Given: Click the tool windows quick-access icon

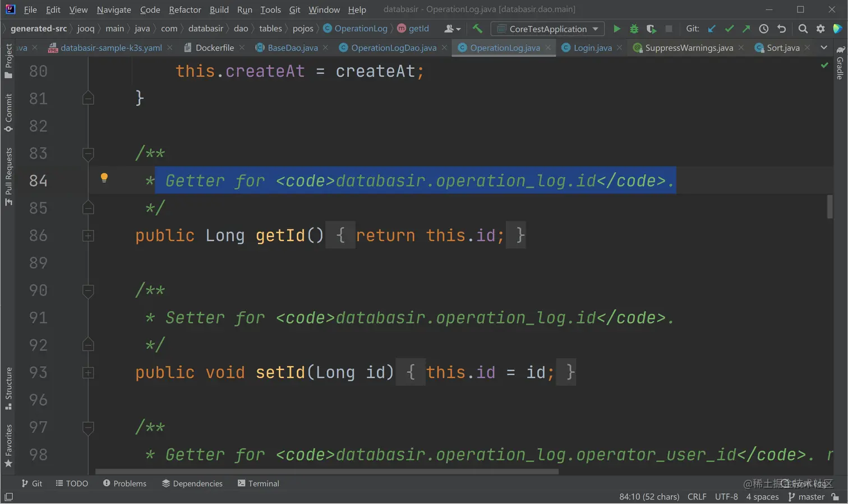Looking at the screenshot, I should [8, 497].
